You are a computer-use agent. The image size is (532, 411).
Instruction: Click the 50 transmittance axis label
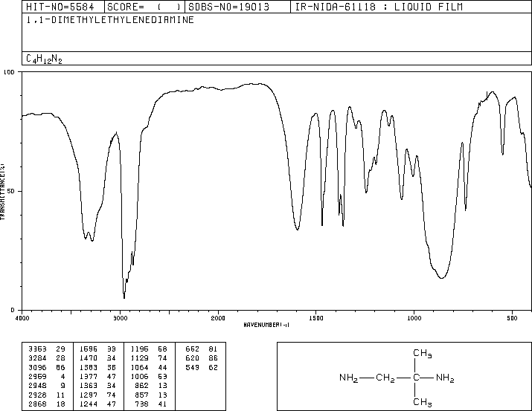(x=10, y=191)
